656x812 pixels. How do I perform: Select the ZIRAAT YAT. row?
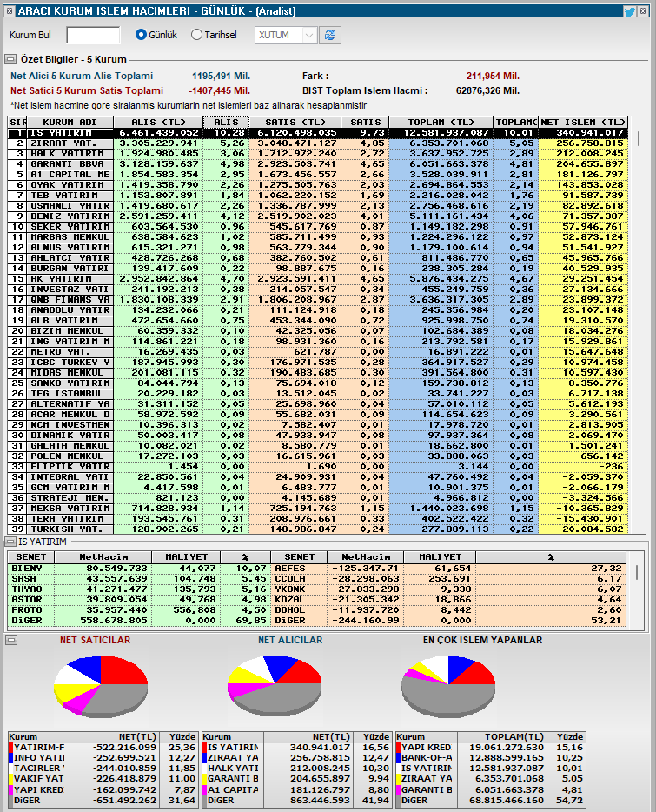pyautogui.click(x=317, y=143)
